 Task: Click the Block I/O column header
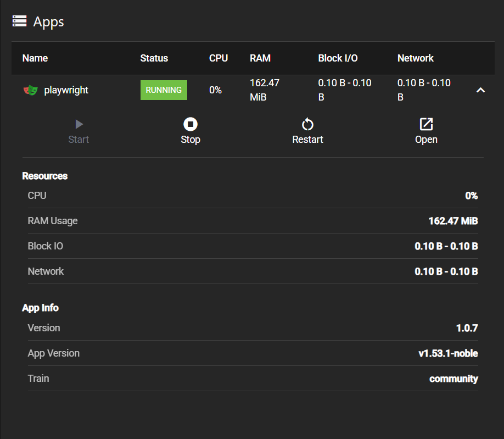coord(338,58)
